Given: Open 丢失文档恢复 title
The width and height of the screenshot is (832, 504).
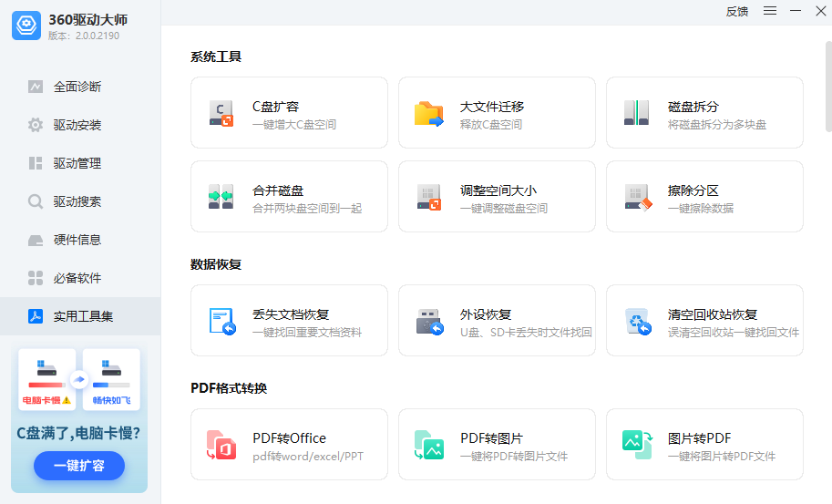Looking at the screenshot, I should 291,314.
